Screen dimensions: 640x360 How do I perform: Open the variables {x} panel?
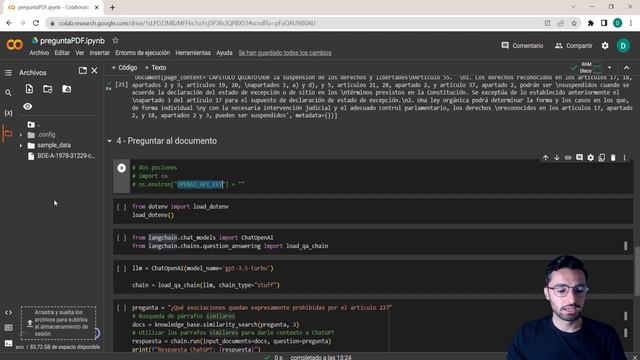point(8,113)
